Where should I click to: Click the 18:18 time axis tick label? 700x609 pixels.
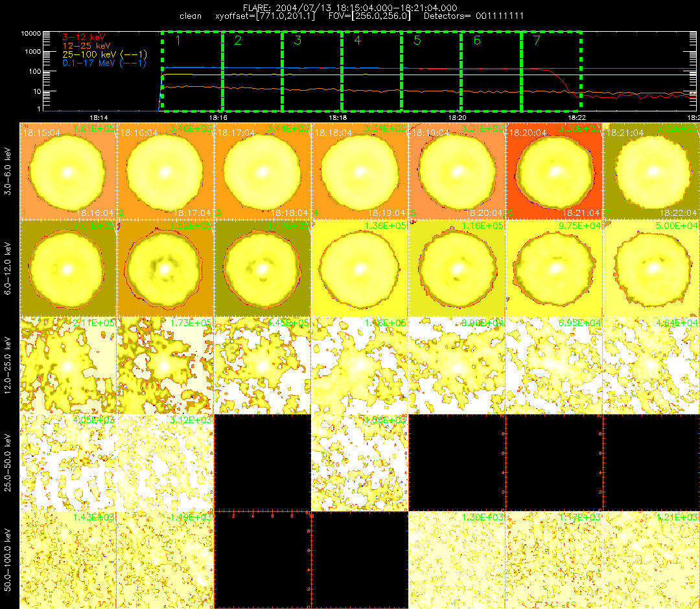(x=338, y=118)
